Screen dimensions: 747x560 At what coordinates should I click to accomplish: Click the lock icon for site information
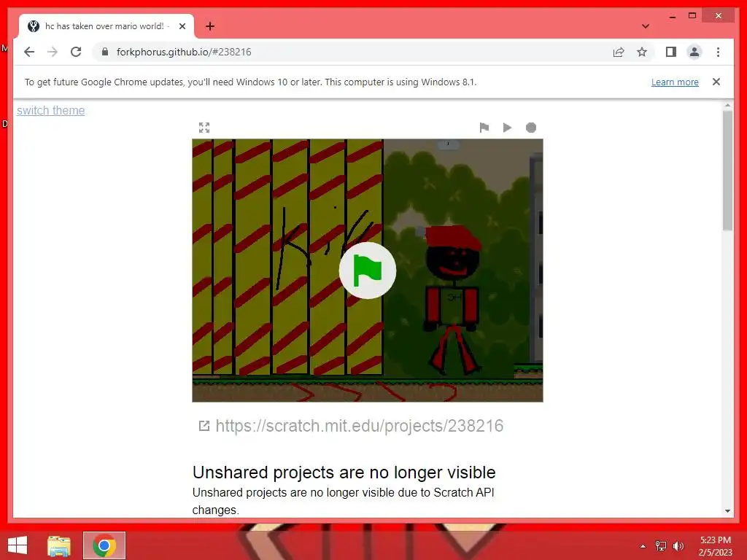coord(105,52)
